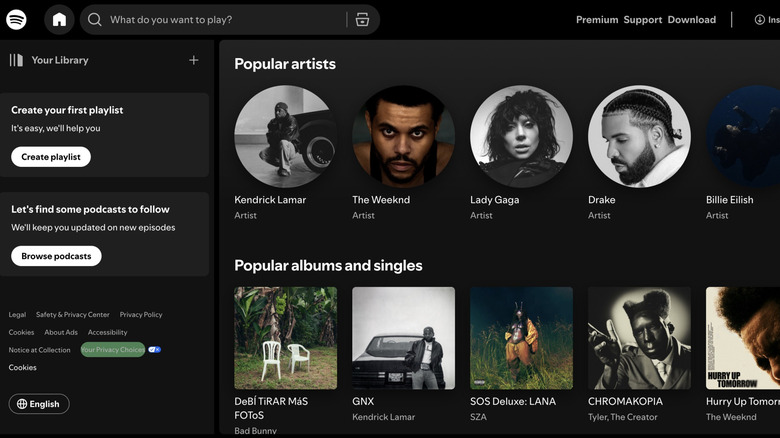Click the Your Privacy Choices link

113,350
